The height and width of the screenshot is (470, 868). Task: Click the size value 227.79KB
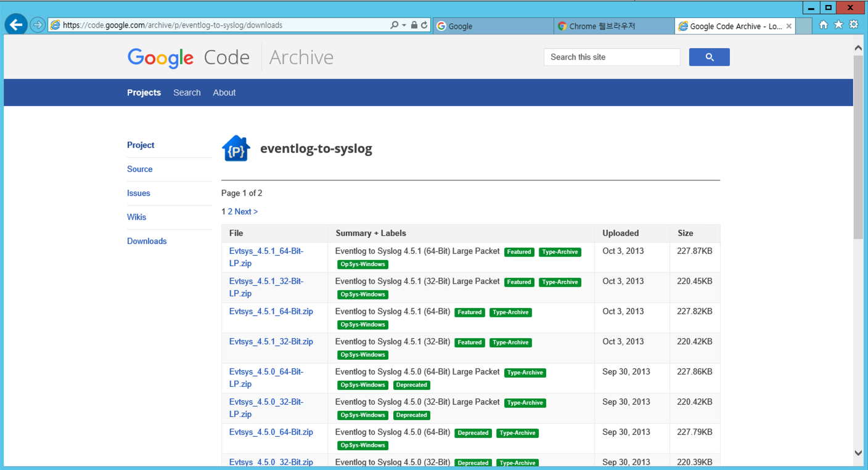click(695, 432)
